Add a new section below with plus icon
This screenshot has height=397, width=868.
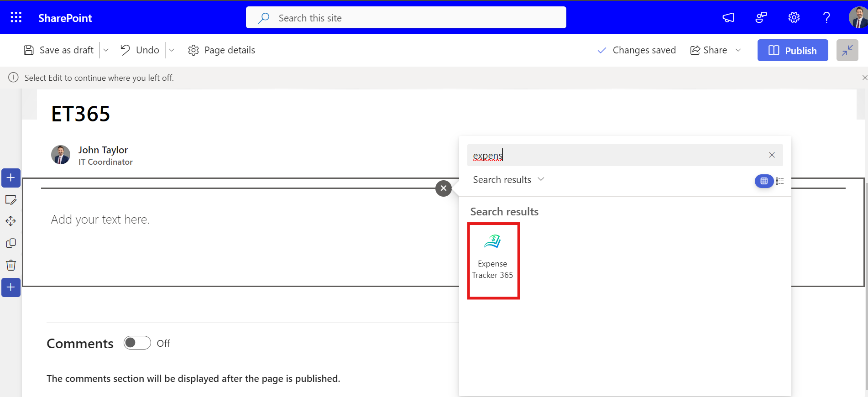pos(11,287)
